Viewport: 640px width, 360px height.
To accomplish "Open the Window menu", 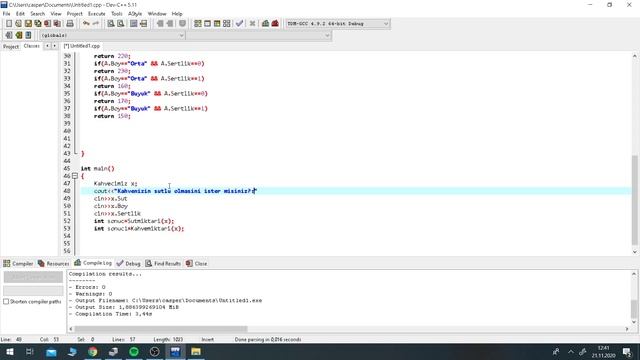I will pos(157,13).
